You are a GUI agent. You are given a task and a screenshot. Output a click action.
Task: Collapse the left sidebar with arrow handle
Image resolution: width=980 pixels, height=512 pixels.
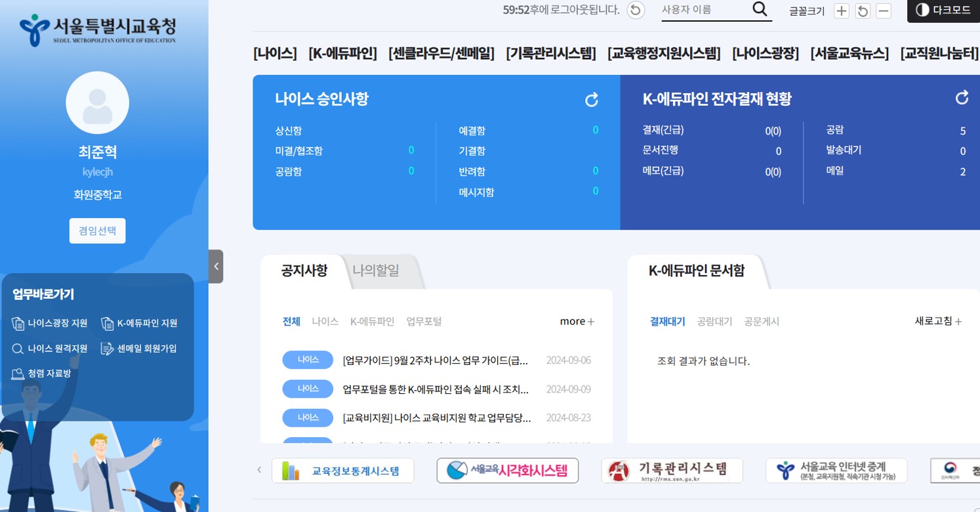click(x=216, y=267)
